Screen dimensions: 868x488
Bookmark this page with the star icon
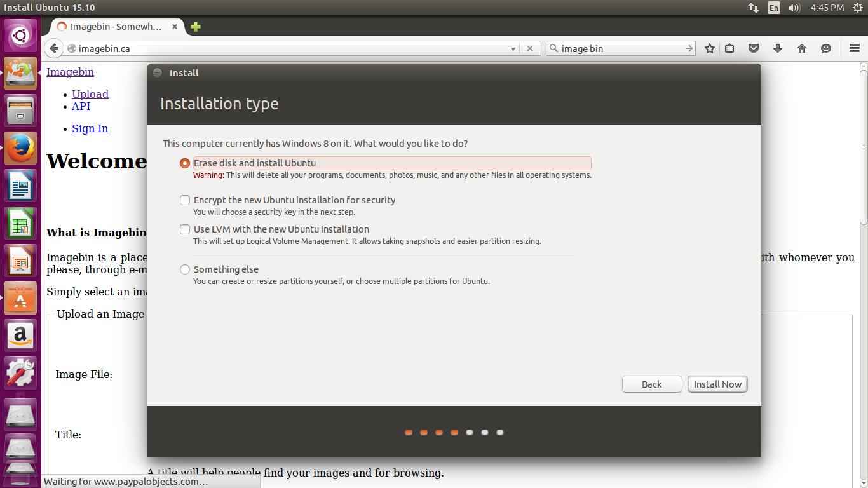(710, 48)
